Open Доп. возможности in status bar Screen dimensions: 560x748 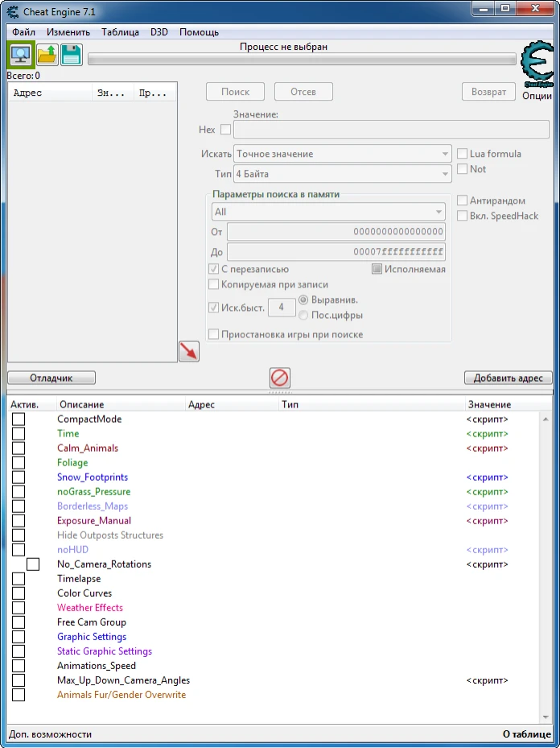click(51, 734)
